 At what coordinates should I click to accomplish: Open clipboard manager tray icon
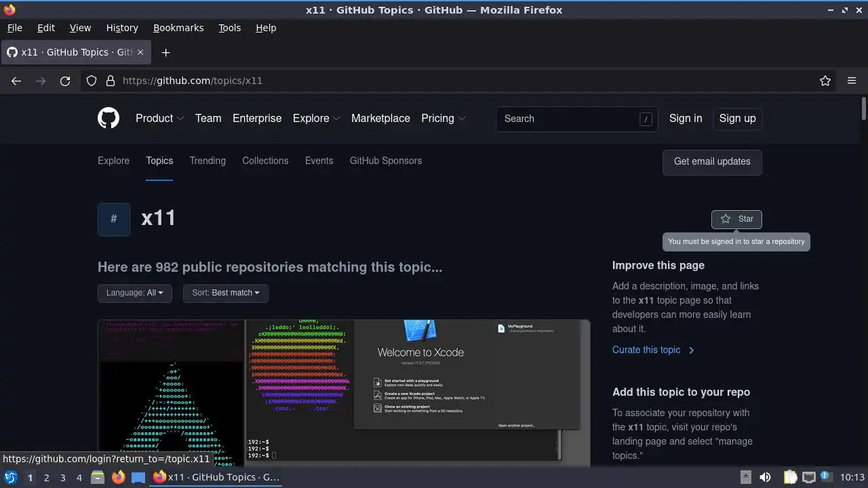[x=790, y=477]
